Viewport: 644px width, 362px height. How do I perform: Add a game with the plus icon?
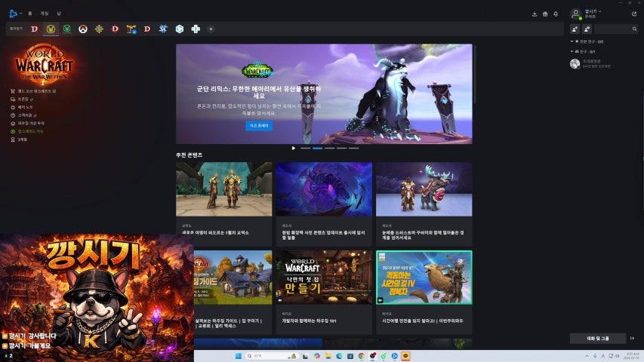211,29
